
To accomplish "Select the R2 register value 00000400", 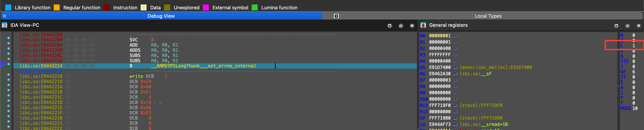I will [439, 48].
